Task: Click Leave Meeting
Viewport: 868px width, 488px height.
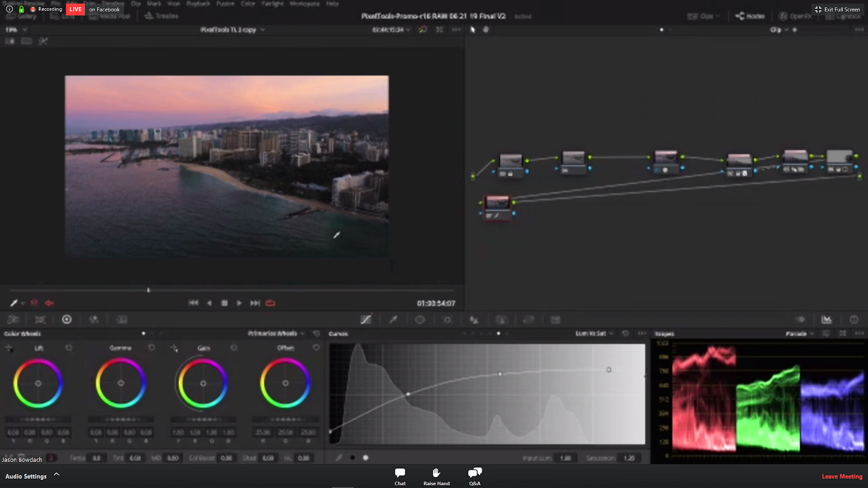Action: 841,476
